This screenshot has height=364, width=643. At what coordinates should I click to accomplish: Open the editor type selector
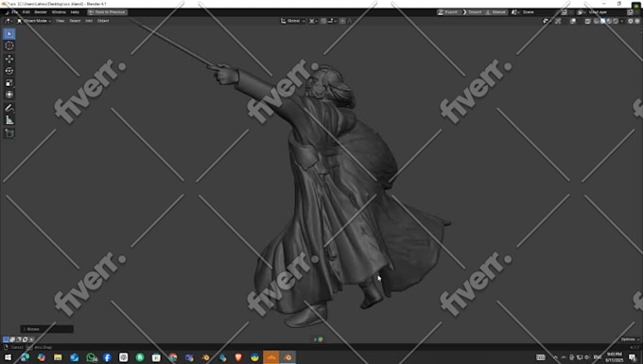tap(9, 21)
